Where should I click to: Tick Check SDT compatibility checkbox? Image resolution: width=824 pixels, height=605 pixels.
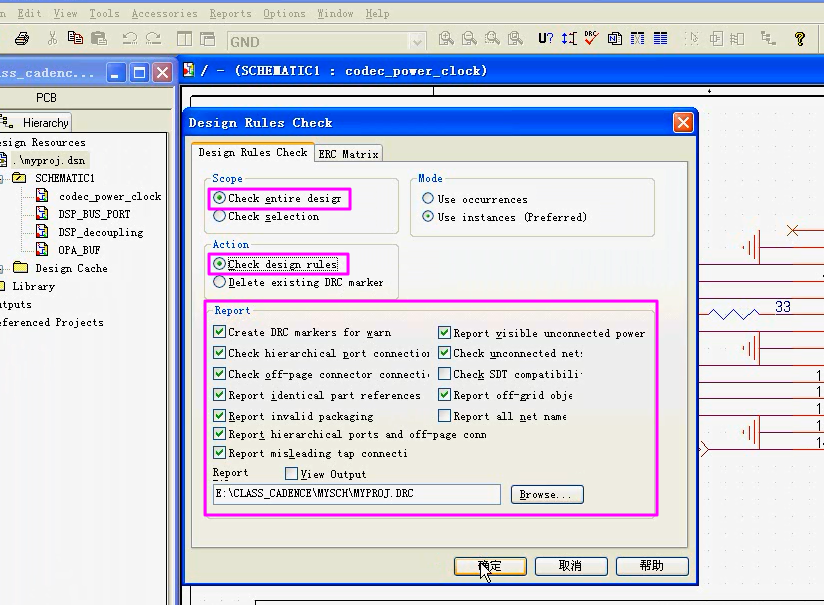click(445, 374)
